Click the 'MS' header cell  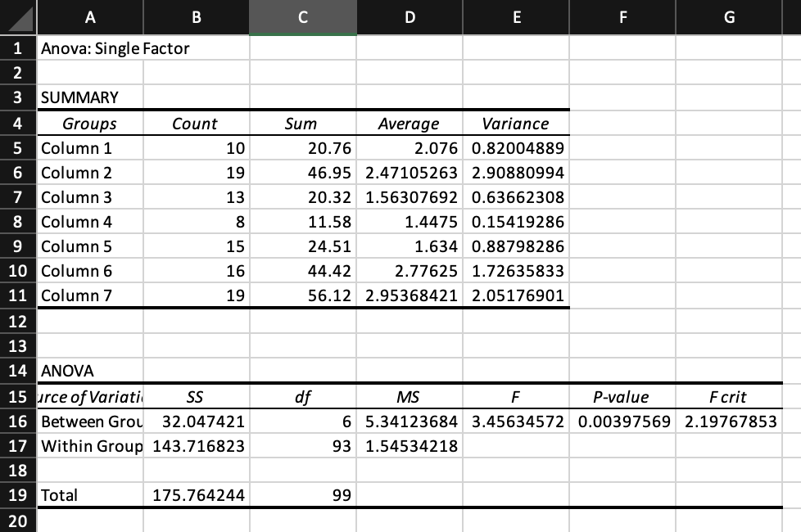click(x=410, y=397)
